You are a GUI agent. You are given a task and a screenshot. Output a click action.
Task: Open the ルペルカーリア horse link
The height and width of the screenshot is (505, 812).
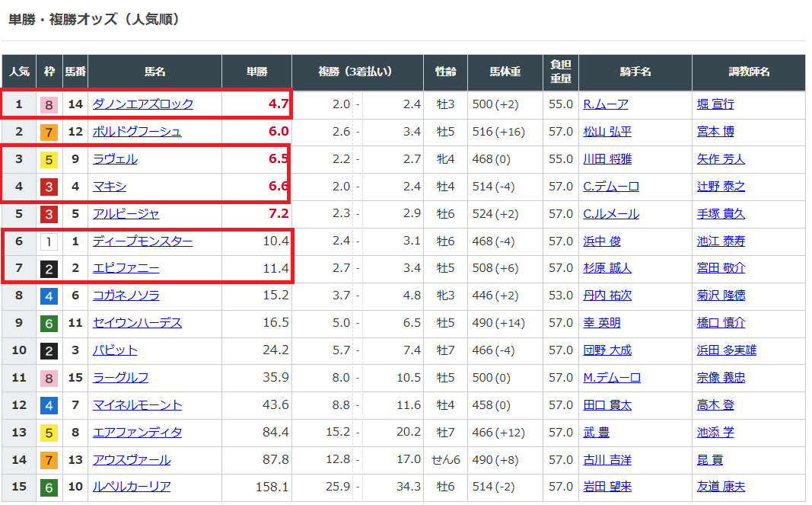(131, 487)
